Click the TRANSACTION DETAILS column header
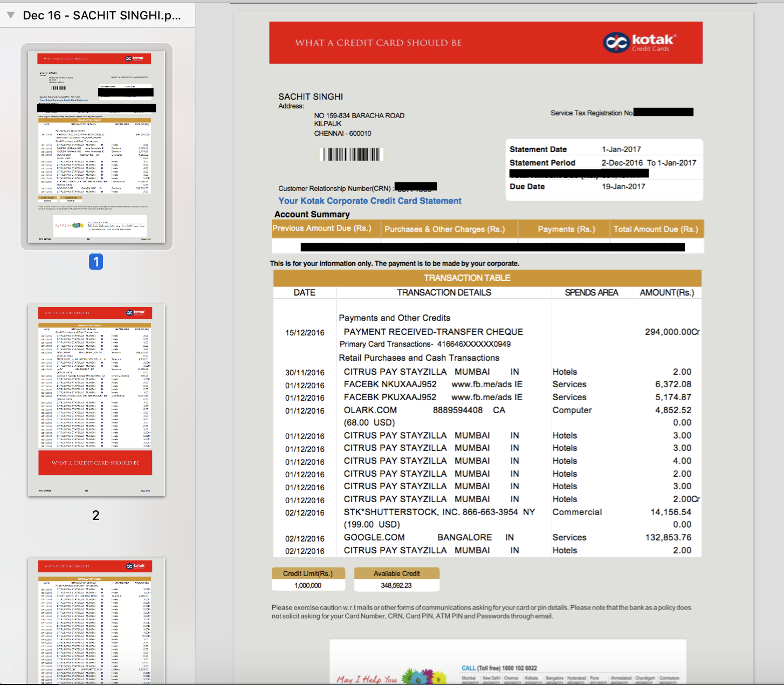 click(x=444, y=292)
